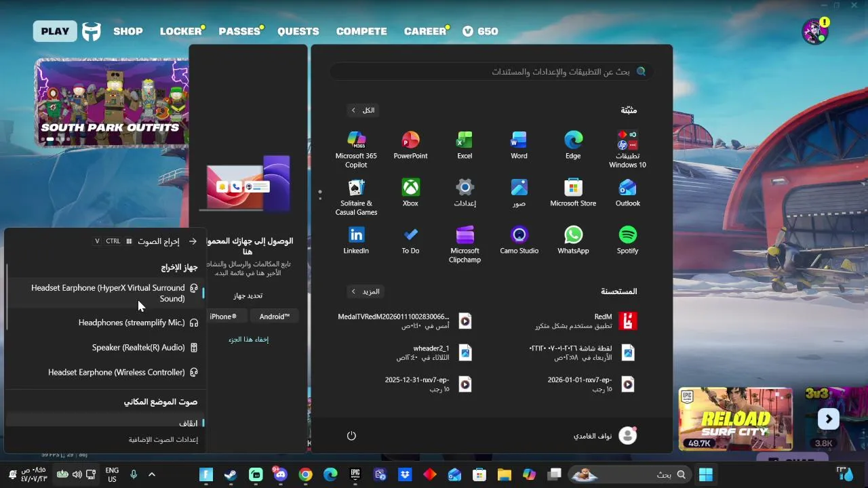
Task: Open more sound settings إعدادات الصوت الإضافية
Action: [163, 440]
